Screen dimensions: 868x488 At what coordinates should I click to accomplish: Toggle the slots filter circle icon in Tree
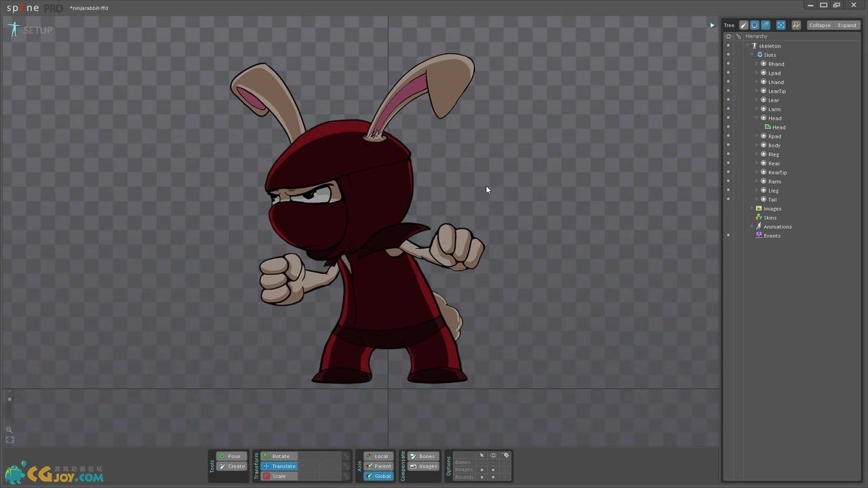click(755, 25)
